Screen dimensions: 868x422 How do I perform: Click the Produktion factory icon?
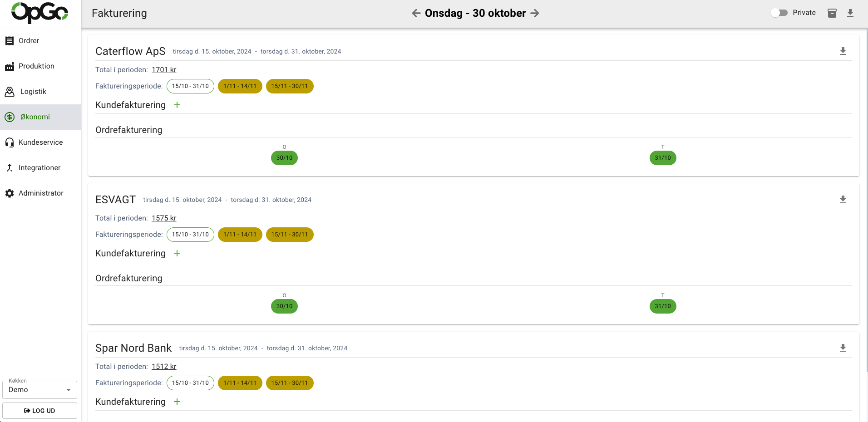click(10, 67)
